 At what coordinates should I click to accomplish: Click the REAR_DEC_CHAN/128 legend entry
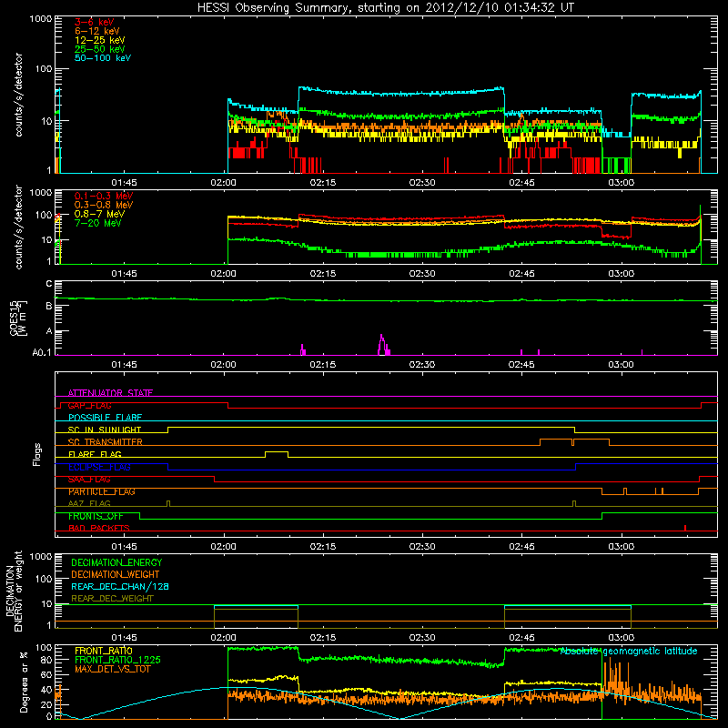[120, 586]
